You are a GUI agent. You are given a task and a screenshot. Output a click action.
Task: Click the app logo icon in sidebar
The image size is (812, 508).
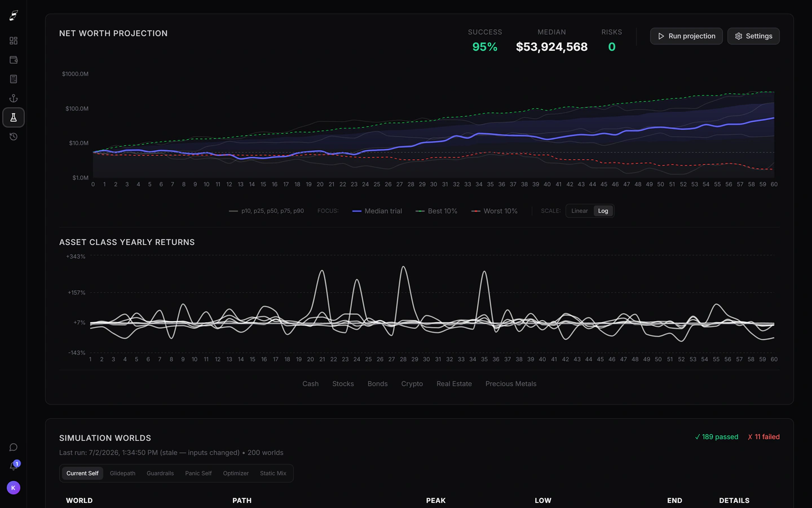[14, 15]
